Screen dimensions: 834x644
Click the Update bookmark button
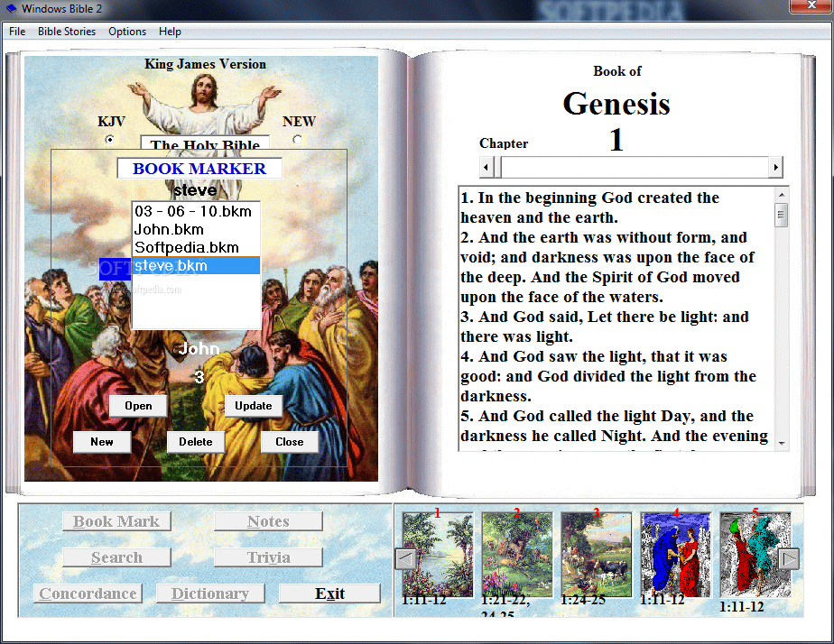(x=253, y=406)
